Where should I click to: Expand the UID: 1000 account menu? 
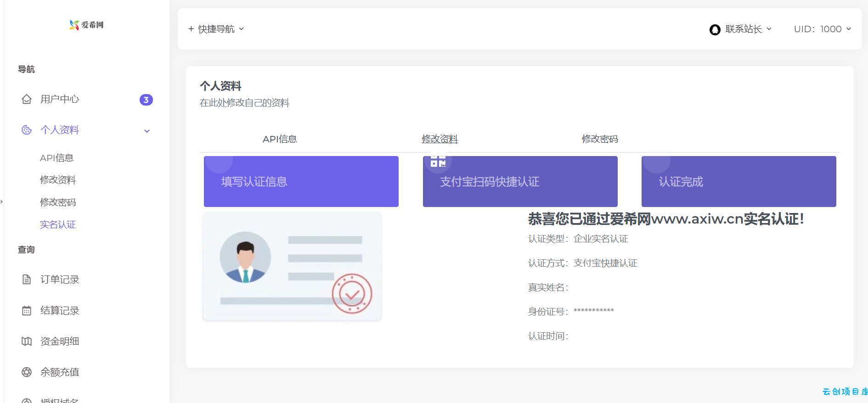(x=823, y=29)
